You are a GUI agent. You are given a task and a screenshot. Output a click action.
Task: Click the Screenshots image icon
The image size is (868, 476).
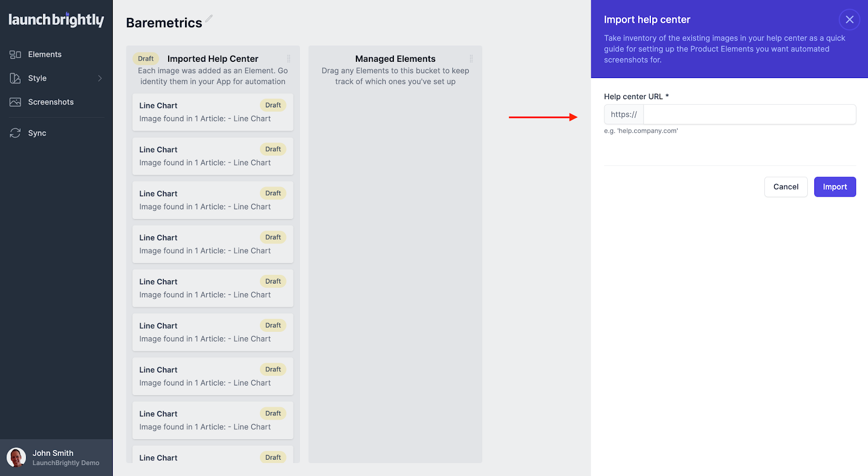pos(15,102)
